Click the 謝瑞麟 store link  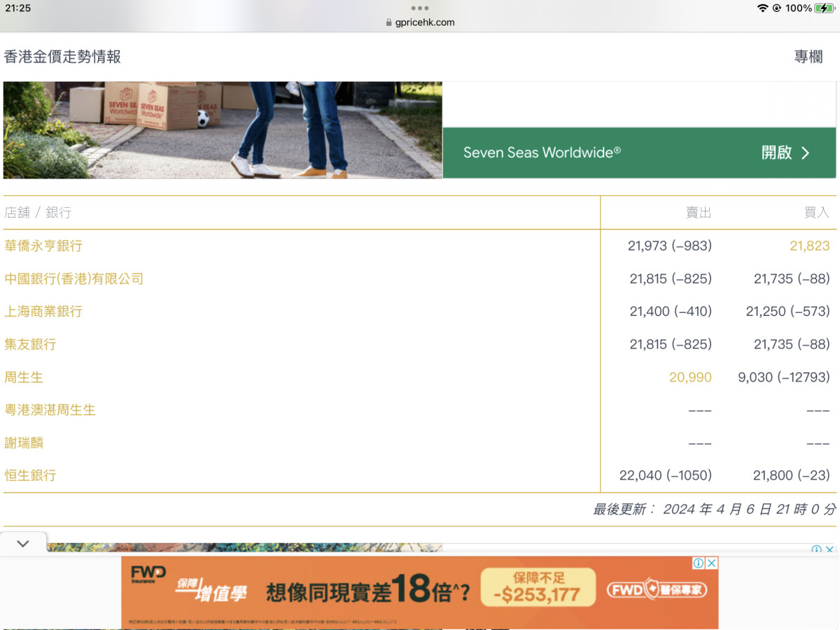pyautogui.click(x=24, y=443)
